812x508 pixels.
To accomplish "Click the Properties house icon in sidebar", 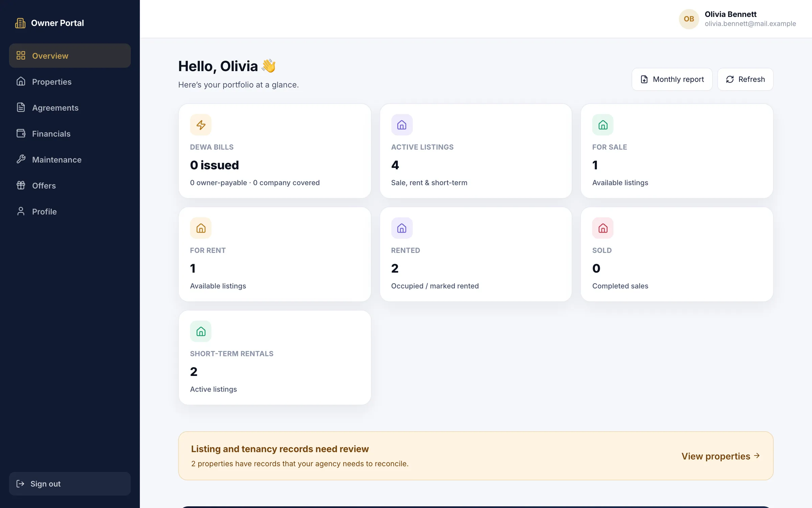I will [x=21, y=82].
